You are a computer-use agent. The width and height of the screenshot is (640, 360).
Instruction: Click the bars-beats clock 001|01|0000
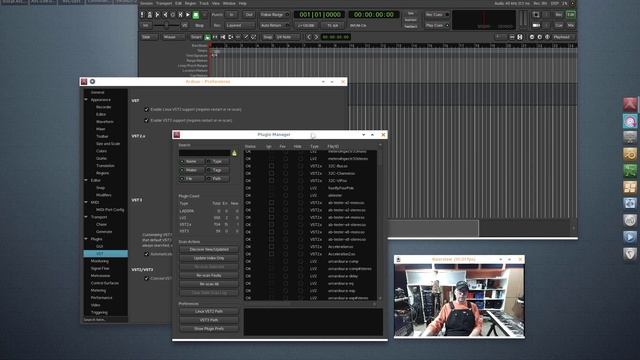coord(320,15)
